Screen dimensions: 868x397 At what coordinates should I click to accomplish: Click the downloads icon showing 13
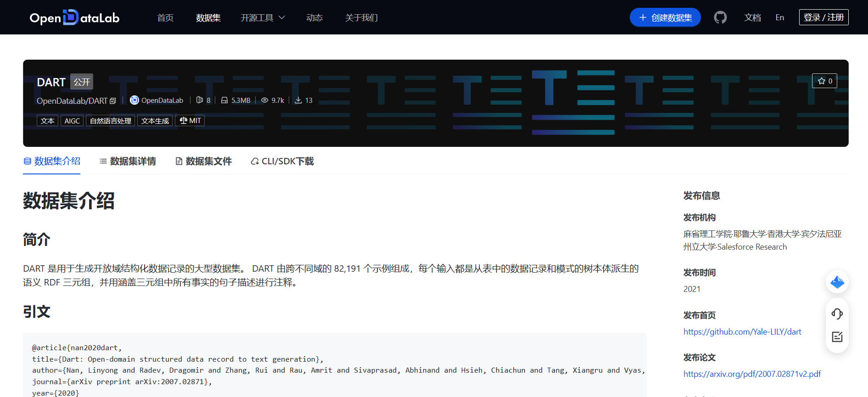pos(298,100)
